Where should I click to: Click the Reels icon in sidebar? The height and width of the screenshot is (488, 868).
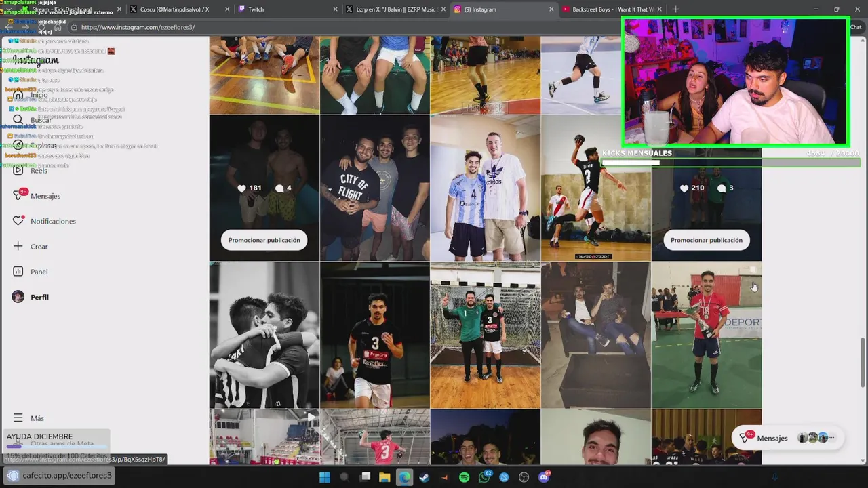tap(18, 171)
